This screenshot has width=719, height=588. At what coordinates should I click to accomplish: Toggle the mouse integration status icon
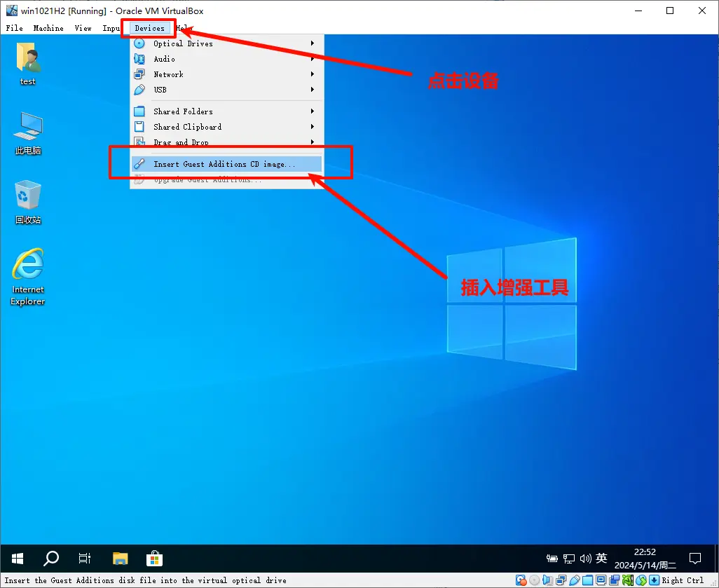(641, 580)
